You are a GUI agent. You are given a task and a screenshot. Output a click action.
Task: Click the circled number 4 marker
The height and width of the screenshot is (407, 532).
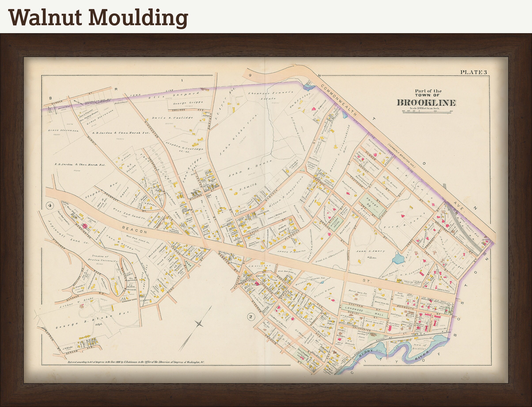[x=50, y=206]
